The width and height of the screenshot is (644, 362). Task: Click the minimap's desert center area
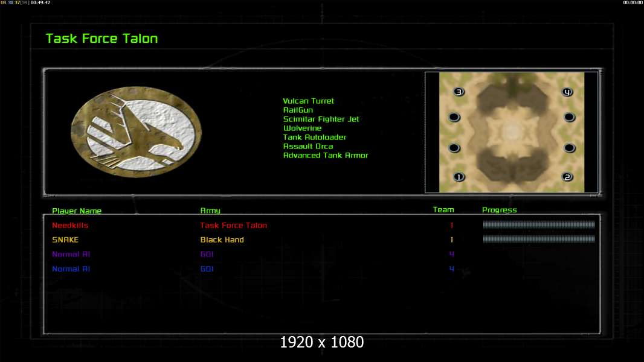tap(512, 132)
